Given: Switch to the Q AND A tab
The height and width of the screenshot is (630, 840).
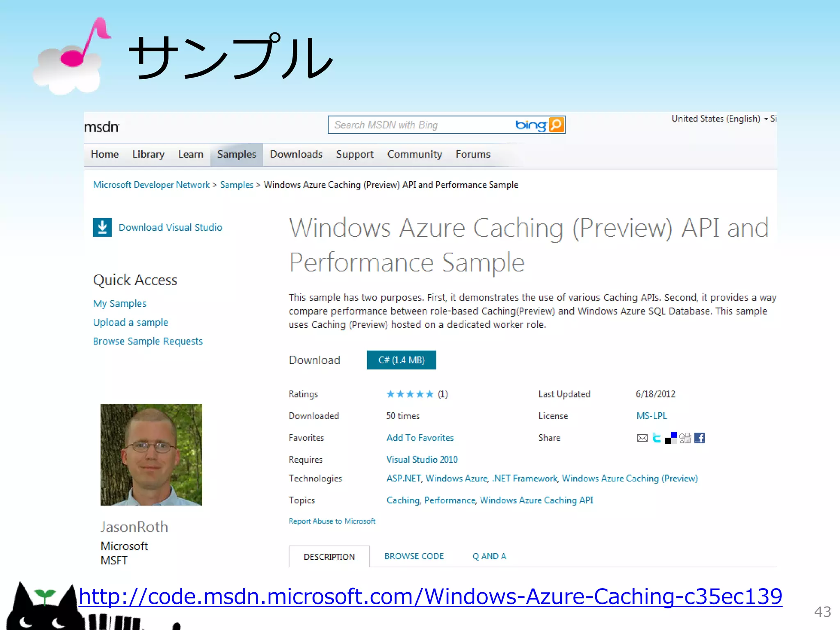Looking at the screenshot, I should tap(489, 556).
